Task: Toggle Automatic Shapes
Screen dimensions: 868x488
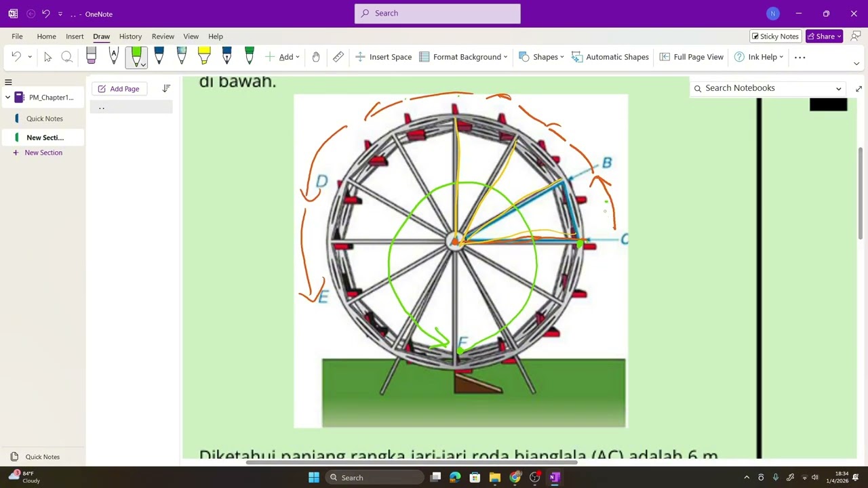Action: (610, 57)
